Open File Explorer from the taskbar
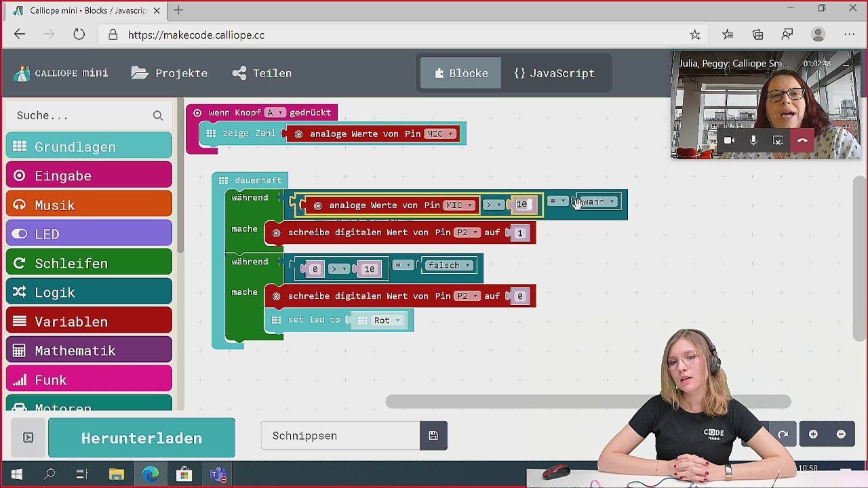Image resolution: width=868 pixels, height=488 pixels. click(x=117, y=474)
